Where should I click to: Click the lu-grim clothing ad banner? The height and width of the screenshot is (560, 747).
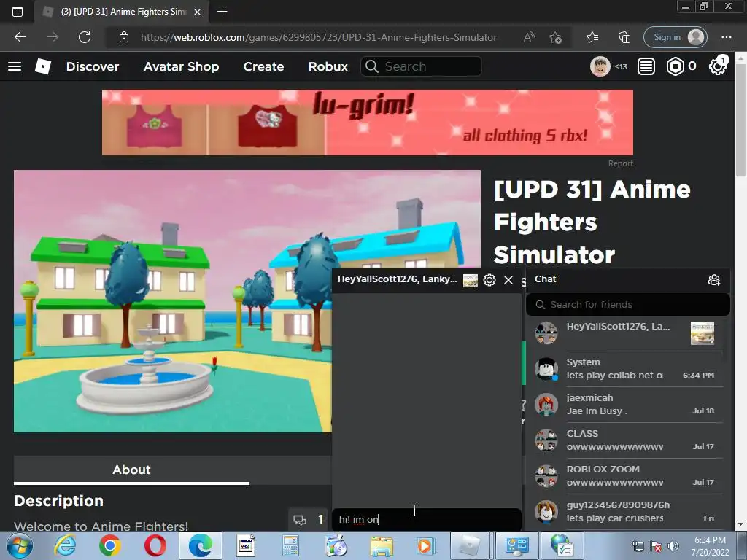tap(368, 122)
